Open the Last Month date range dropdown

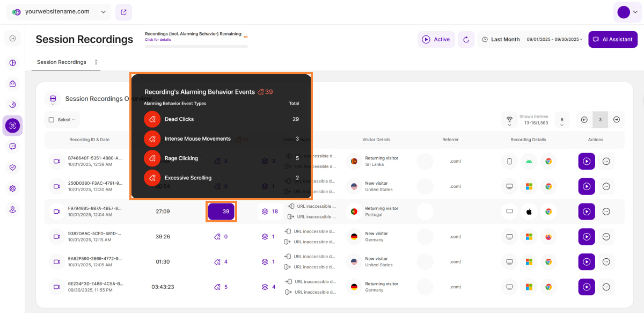pyautogui.click(x=531, y=39)
